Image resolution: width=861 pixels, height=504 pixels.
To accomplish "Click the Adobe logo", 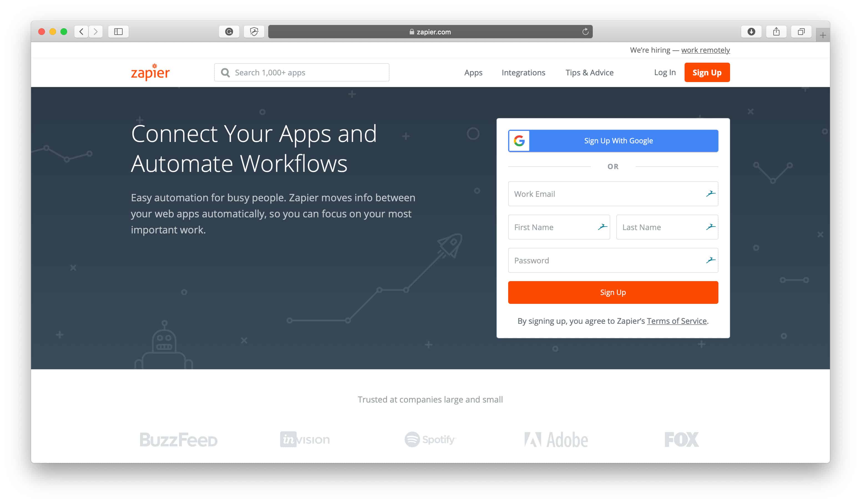I will click(556, 440).
